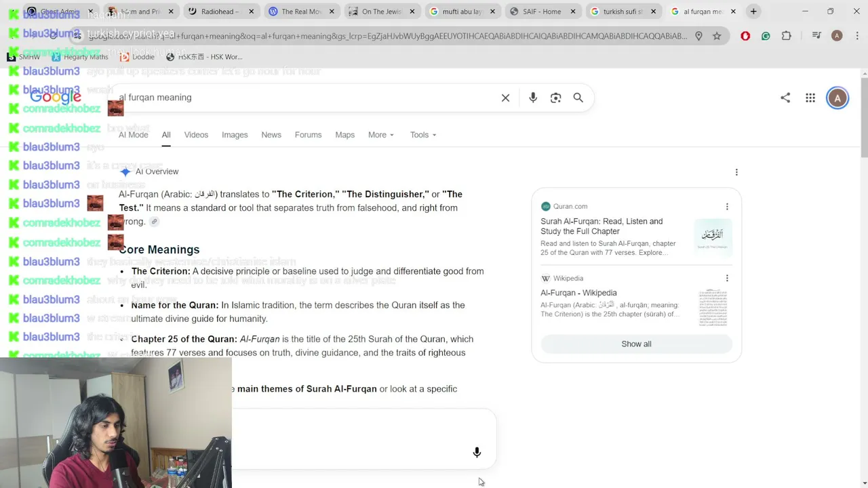This screenshot has width=868, height=488.
Task: Open a new browser tab
Action: point(753,12)
